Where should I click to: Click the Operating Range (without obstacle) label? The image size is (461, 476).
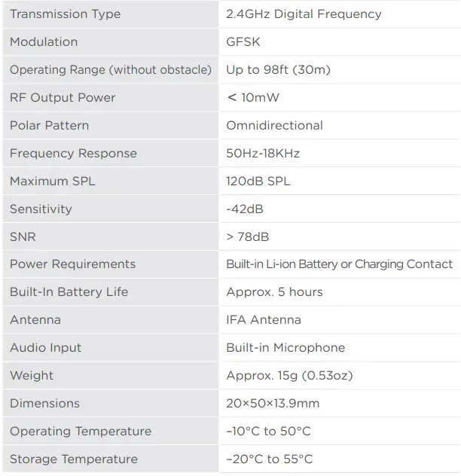(111, 70)
